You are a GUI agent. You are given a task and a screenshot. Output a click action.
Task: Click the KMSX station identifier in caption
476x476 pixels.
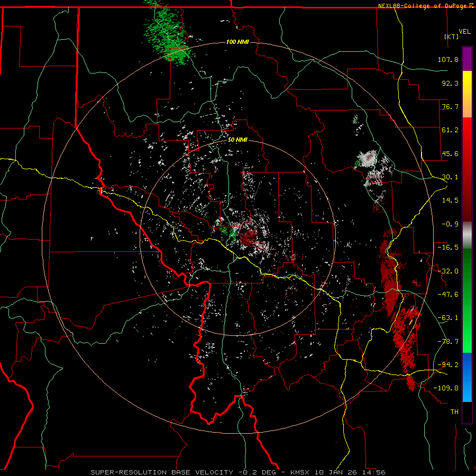pyautogui.click(x=301, y=472)
